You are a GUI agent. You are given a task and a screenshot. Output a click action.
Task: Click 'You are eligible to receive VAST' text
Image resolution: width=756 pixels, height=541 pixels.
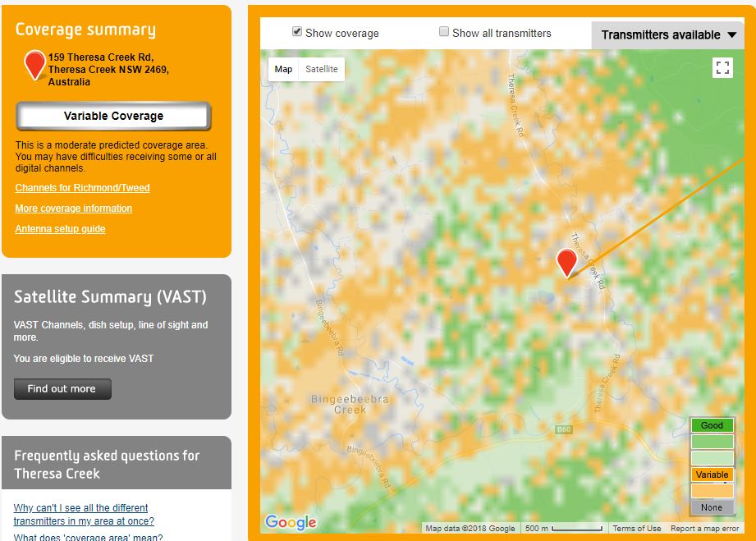point(84,358)
